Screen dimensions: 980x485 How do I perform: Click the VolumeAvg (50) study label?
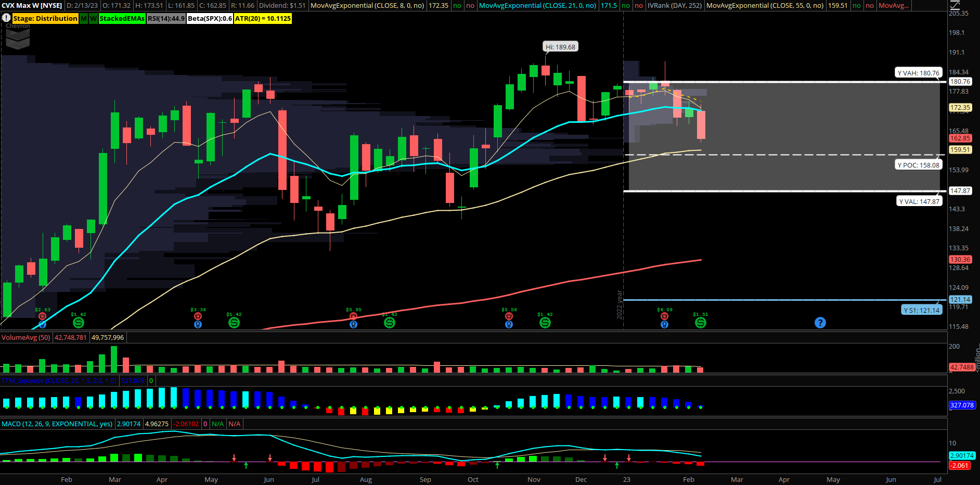(x=26, y=337)
